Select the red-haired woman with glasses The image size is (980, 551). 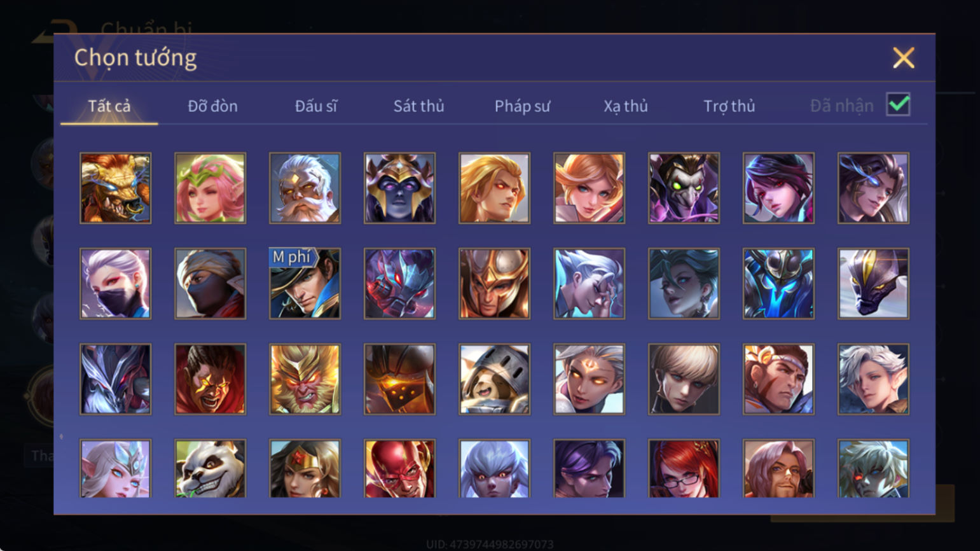coord(684,469)
